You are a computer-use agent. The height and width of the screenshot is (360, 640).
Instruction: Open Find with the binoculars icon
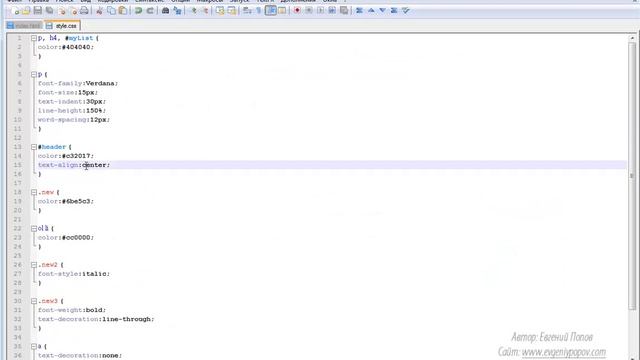click(x=165, y=11)
